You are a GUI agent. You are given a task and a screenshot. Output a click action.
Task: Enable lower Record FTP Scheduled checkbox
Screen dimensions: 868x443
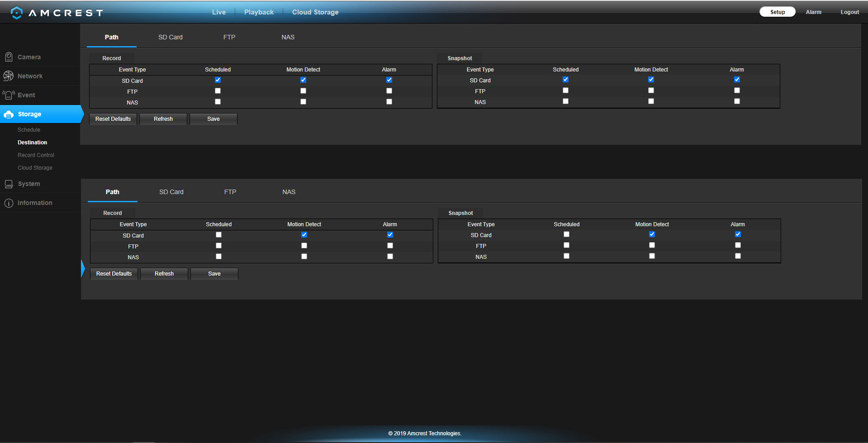tap(218, 246)
